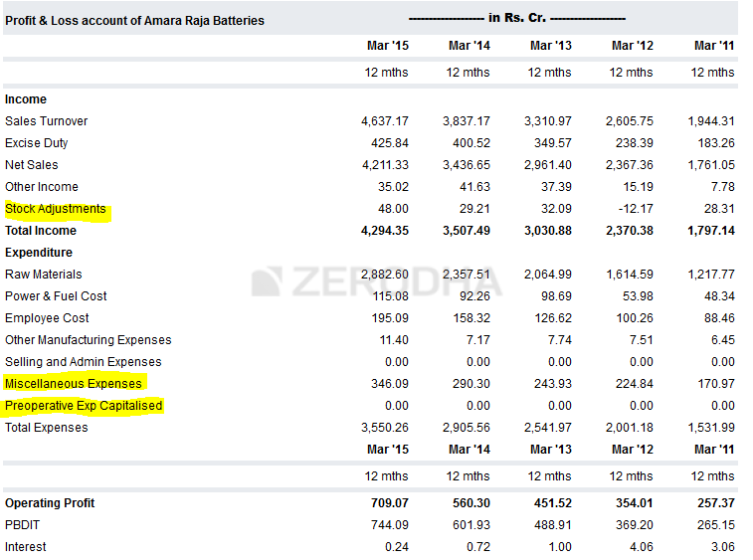Screen dimensions: 753x560
Task: Click Total Expenses value 2,541.97
Action: (x=548, y=428)
